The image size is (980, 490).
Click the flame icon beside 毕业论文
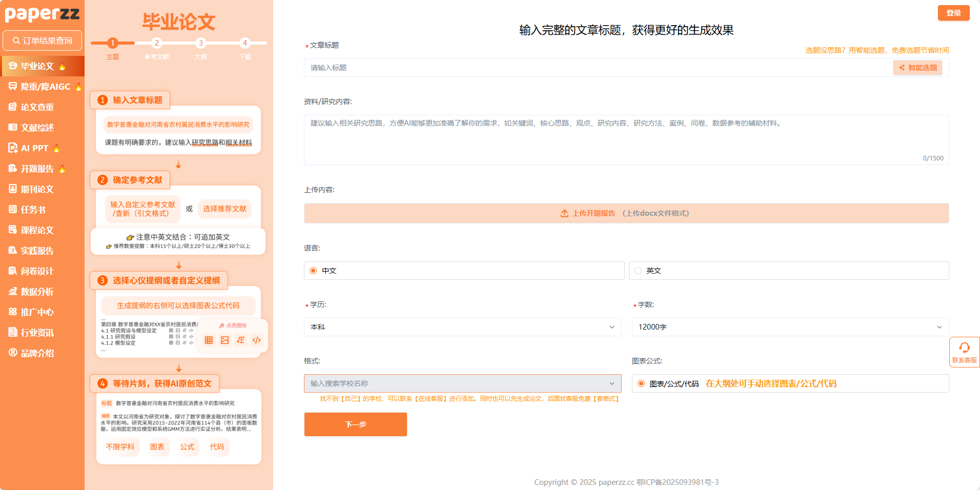pyautogui.click(x=62, y=66)
